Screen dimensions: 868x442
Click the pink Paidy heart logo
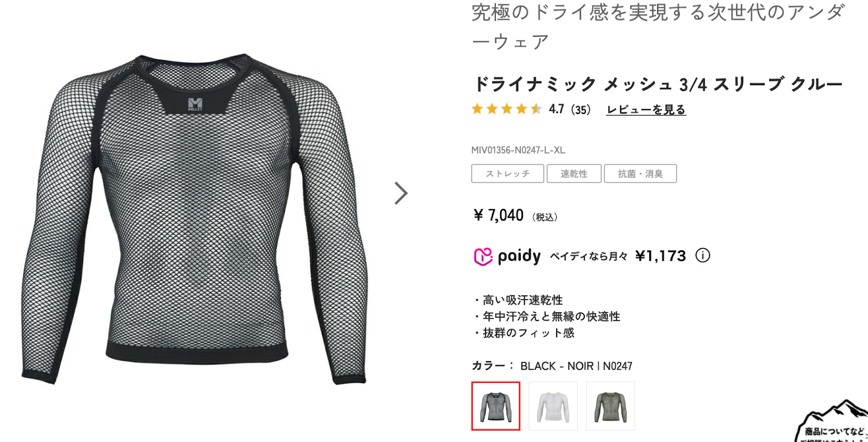pyautogui.click(x=483, y=256)
